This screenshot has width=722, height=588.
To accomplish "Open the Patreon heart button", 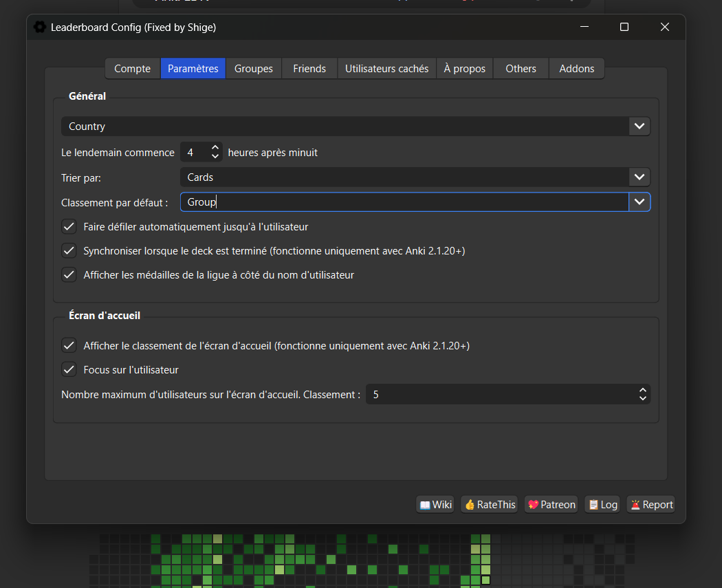I will point(551,505).
